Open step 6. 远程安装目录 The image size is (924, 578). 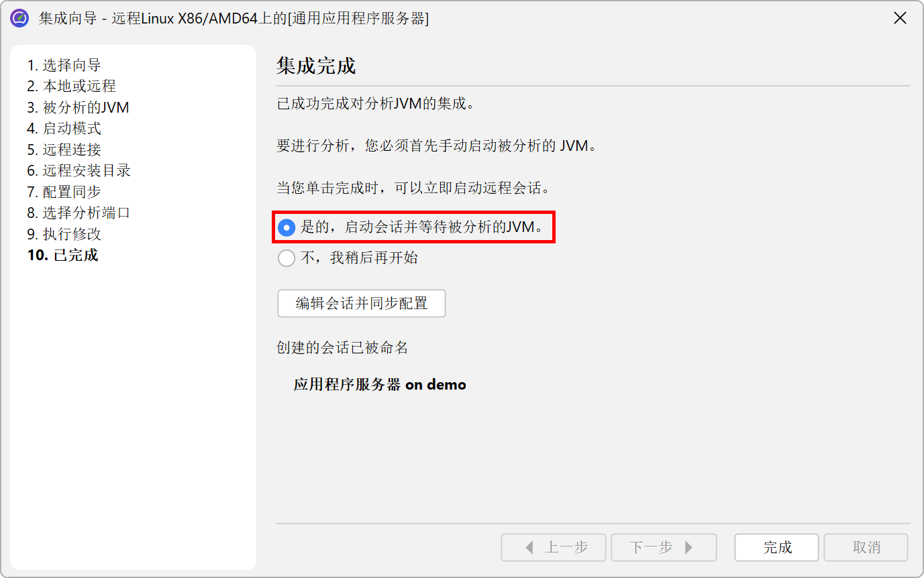(x=79, y=170)
